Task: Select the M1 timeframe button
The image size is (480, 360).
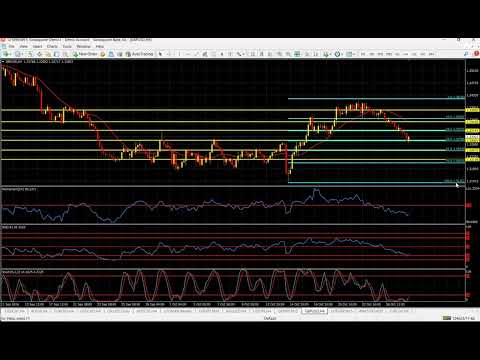Action: [x=363, y=54]
